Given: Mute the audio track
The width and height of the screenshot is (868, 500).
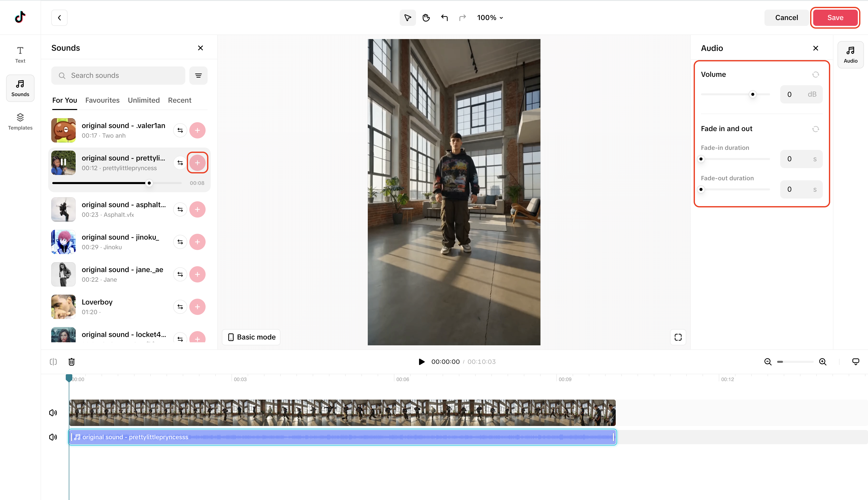Looking at the screenshot, I should (53, 437).
